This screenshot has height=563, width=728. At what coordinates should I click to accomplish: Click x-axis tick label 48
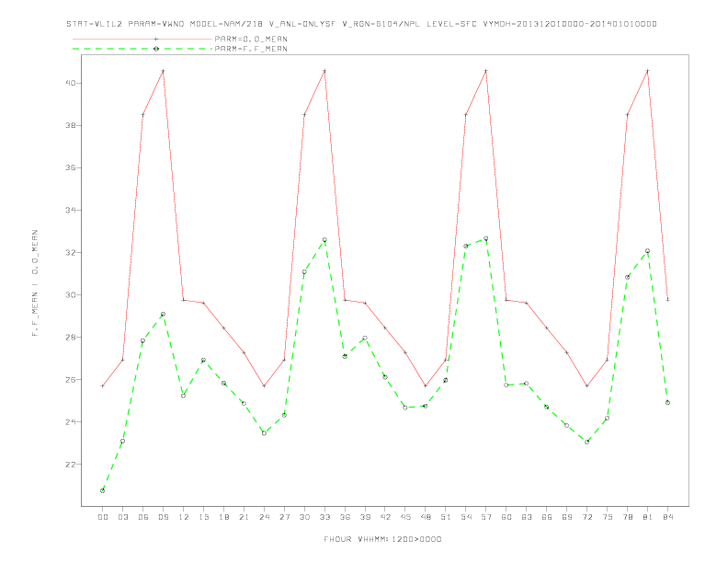[426, 517]
